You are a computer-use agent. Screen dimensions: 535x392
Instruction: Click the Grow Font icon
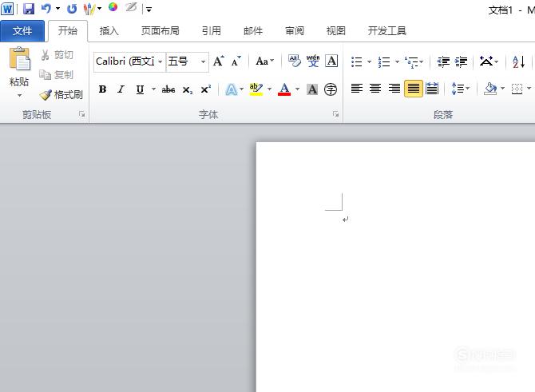point(218,61)
